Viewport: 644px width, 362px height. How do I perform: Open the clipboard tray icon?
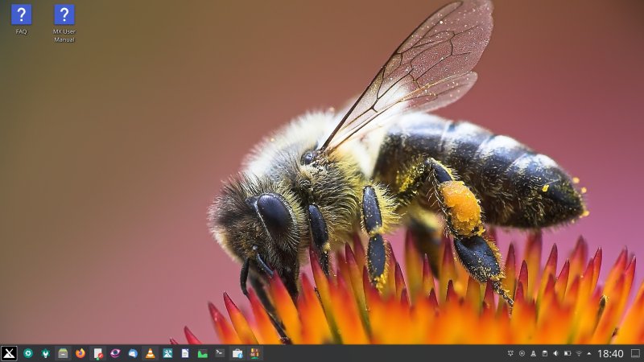(x=545, y=353)
